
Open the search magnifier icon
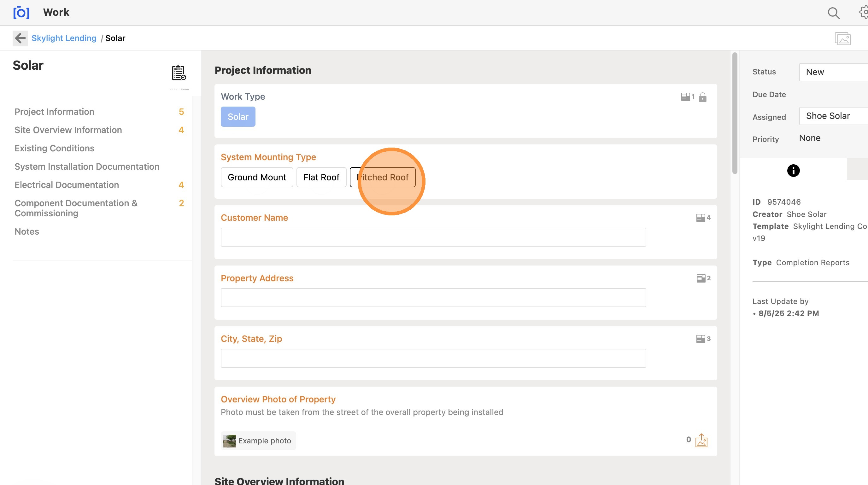tap(834, 13)
